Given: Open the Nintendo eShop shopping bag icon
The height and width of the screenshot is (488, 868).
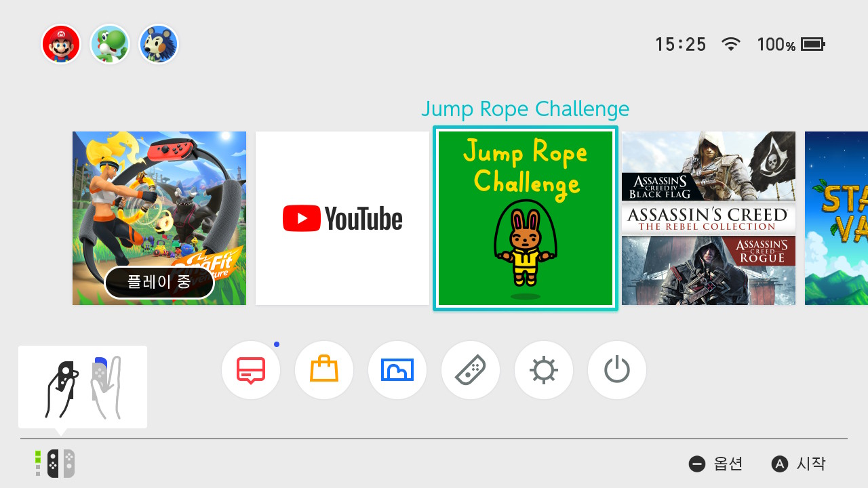Looking at the screenshot, I should pos(324,370).
